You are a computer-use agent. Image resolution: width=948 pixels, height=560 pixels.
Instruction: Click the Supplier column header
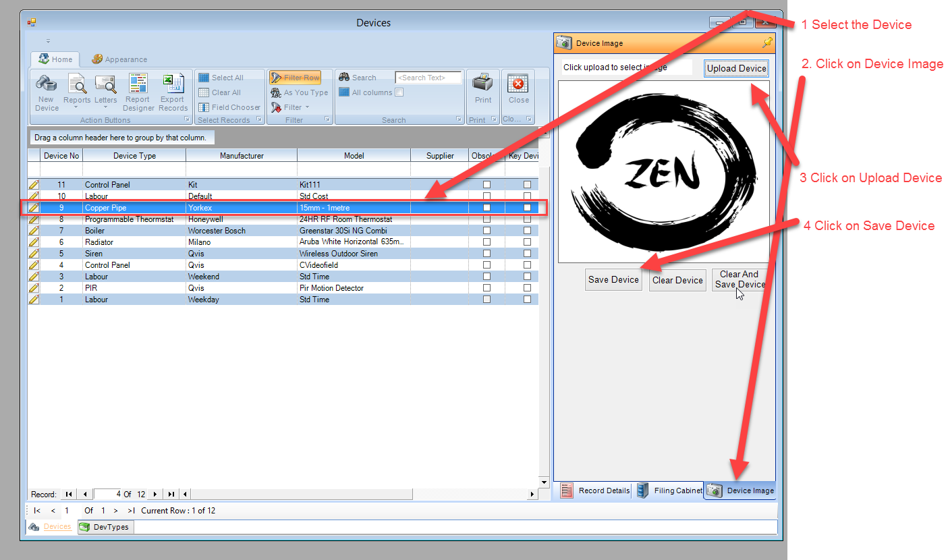coord(440,155)
